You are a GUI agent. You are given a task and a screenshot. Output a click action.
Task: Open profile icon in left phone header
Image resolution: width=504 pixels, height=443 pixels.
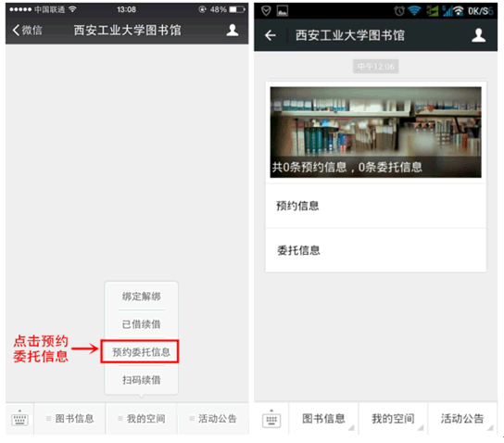pyautogui.click(x=232, y=31)
